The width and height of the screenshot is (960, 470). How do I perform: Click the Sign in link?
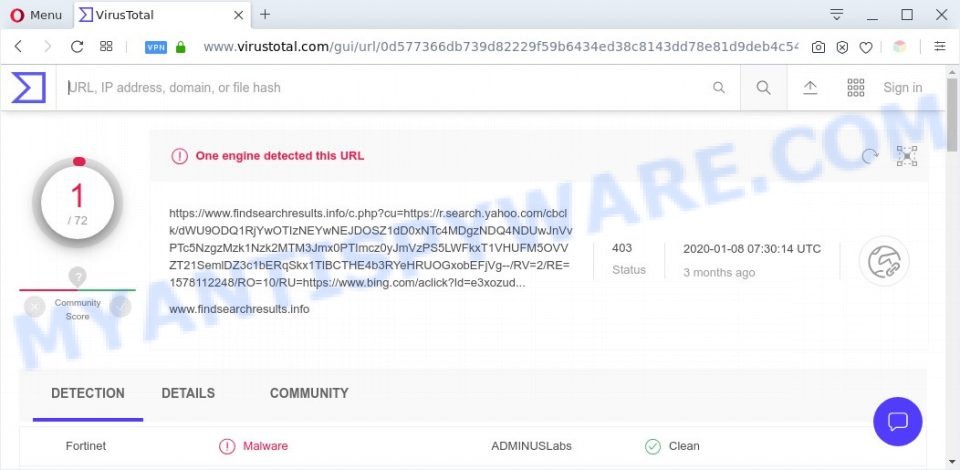pos(902,88)
